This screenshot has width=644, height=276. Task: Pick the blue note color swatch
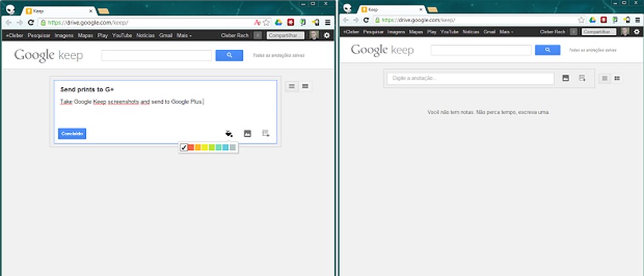[x=226, y=147]
